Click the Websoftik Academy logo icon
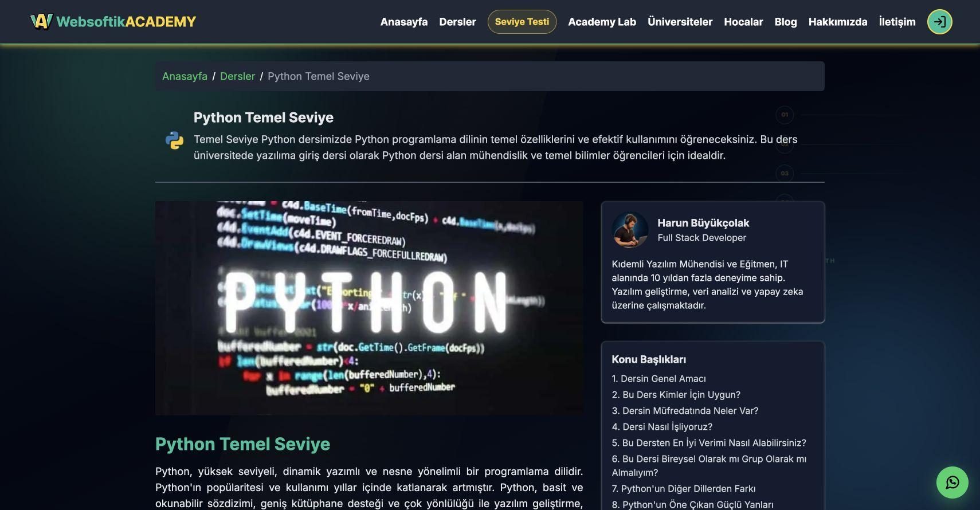The width and height of the screenshot is (980, 510). pyautogui.click(x=41, y=22)
